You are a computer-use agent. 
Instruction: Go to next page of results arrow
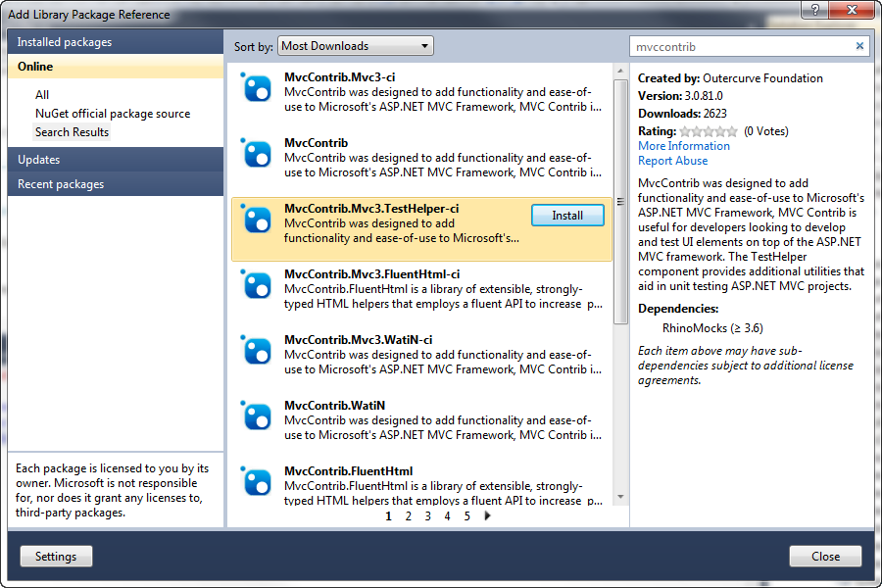[487, 515]
